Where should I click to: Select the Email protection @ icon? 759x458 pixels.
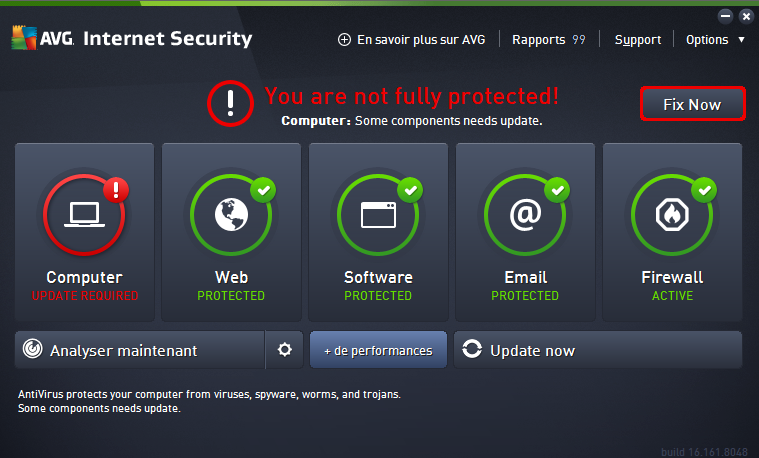pyautogui.click(x=525, y=214)
